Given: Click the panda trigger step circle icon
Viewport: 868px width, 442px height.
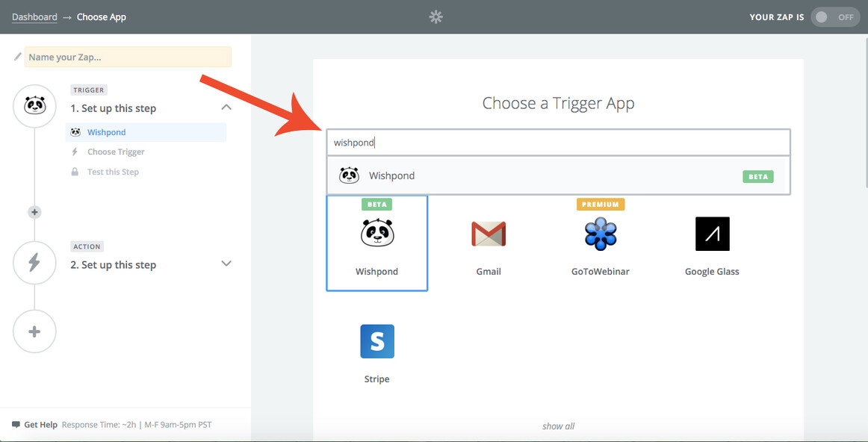Looking at the screenshot, I should tap(34, 106).
